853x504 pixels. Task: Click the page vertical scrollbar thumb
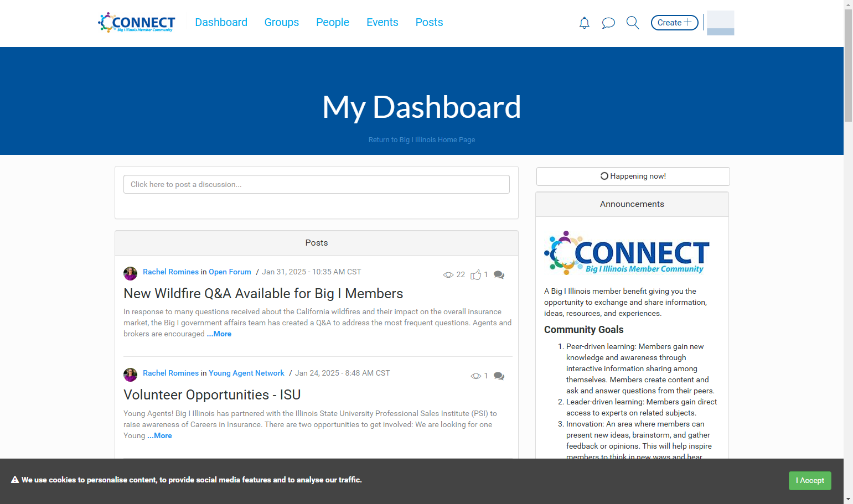[x=848, y=65]
